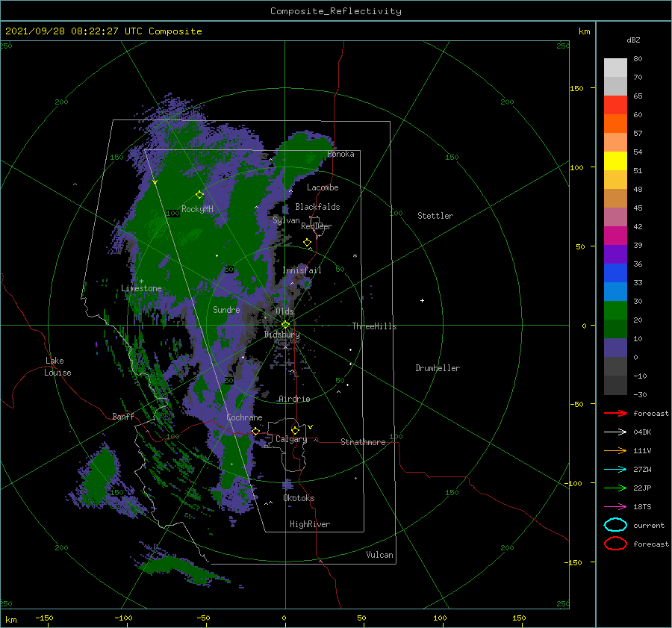Viewport: 672px width, 628px height.
Task: Select the light blue swatch above 30
Action: tap(615, 291)
